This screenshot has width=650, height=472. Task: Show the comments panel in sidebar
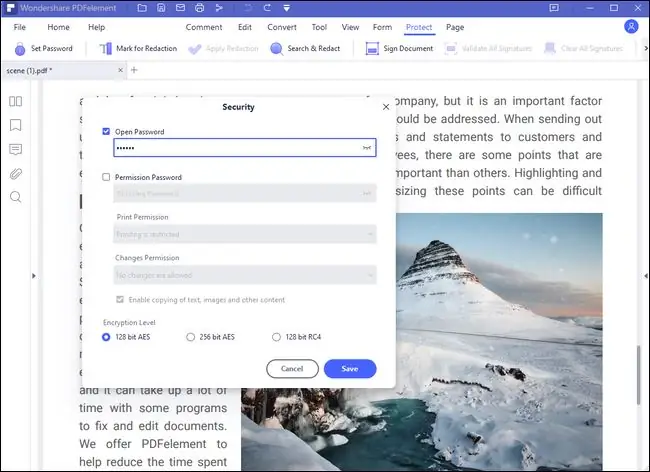15,149
